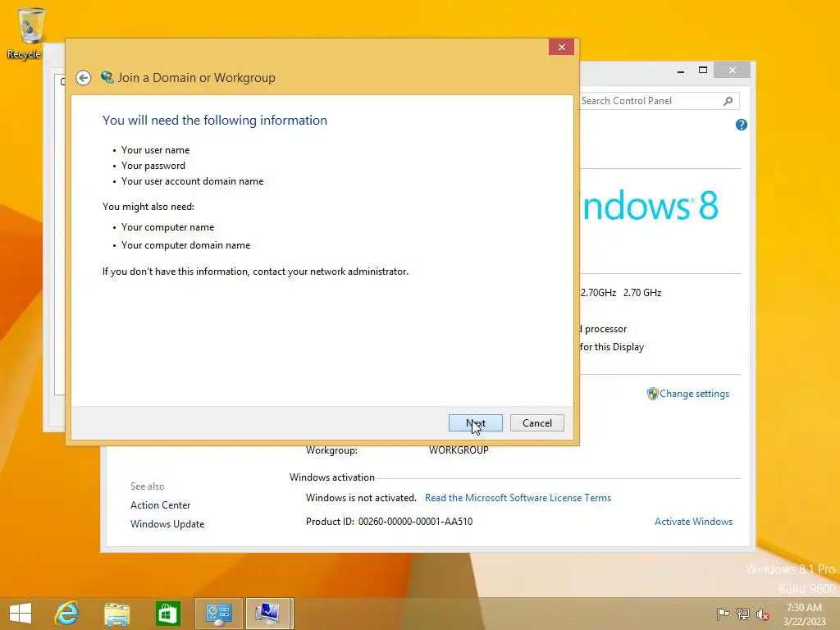This screenshot has width=840, height=630.
Task: Click the muted volume icon in tray
Action: 763,614
